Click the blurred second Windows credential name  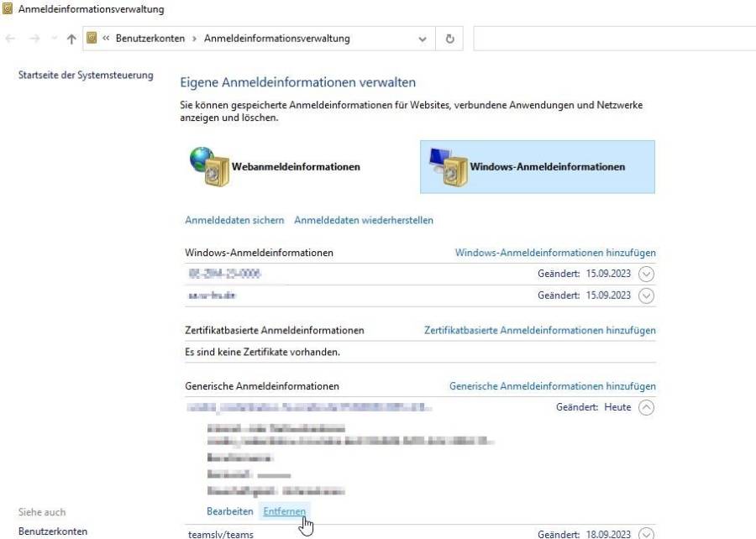[212, 296]
